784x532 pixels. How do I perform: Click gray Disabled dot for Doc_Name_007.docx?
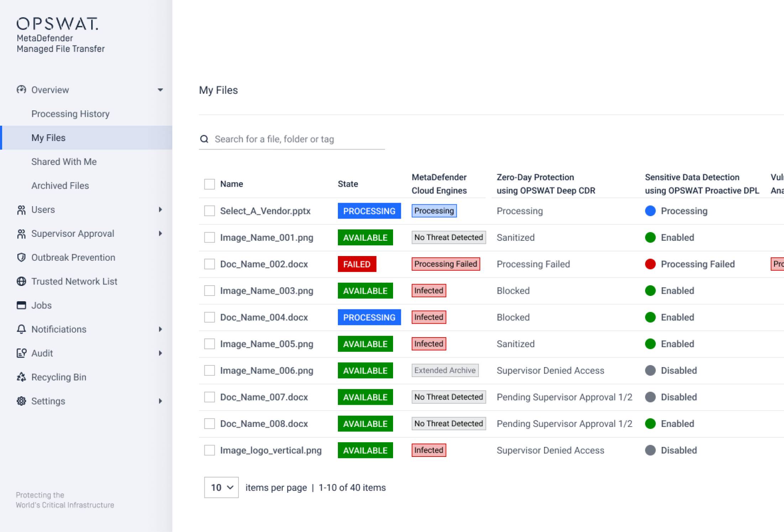click(x=650, y=397)
